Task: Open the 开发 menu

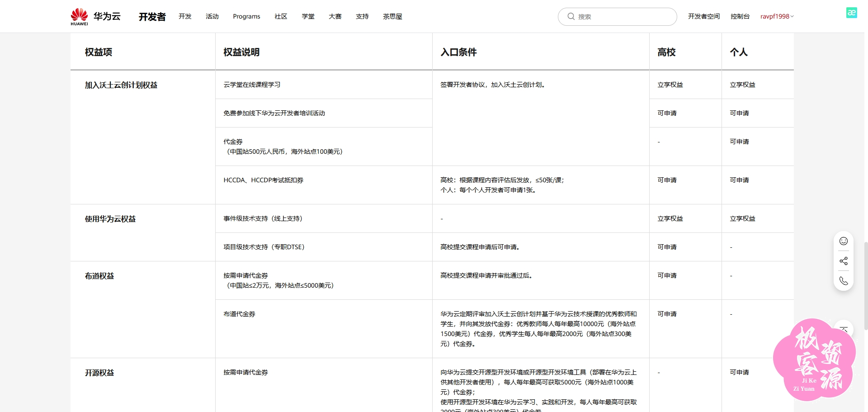Action: tap(185, 16)
